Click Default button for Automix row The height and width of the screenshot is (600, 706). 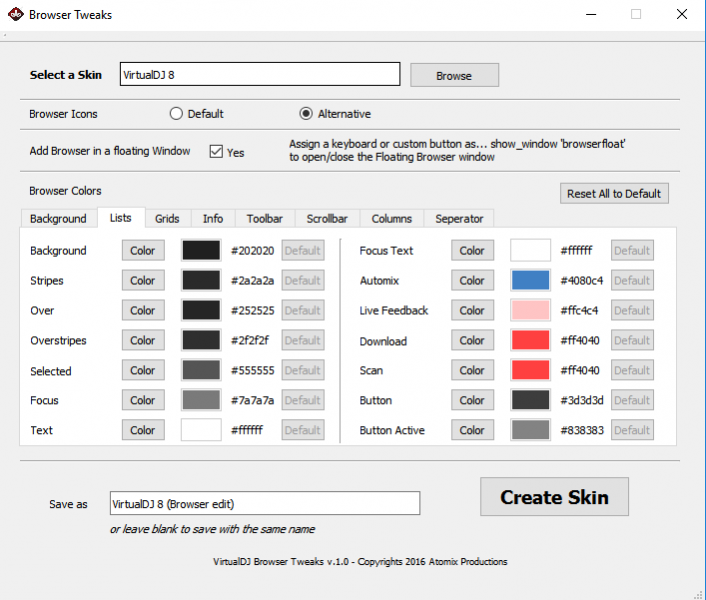tap(632, 280)
